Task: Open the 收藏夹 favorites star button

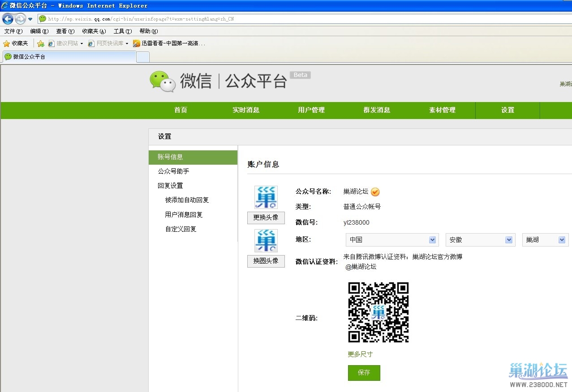Action: pyautogui.click(x=16, y=43)
